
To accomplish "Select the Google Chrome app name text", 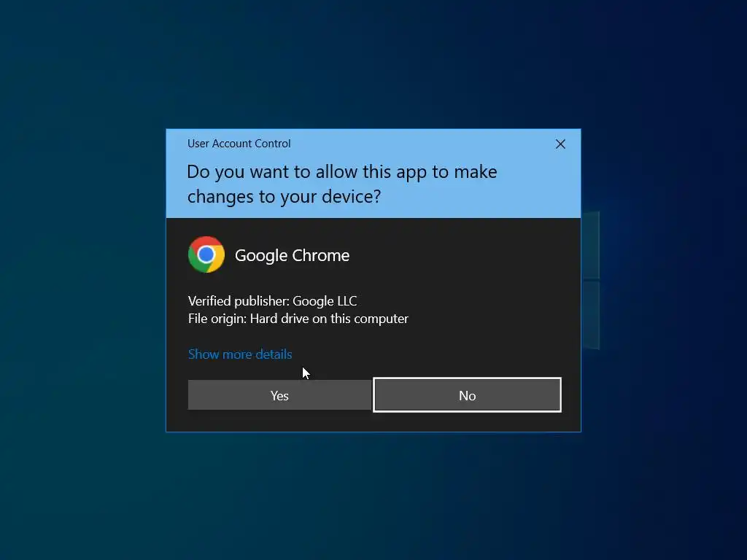I will click(x=292, y=256).
